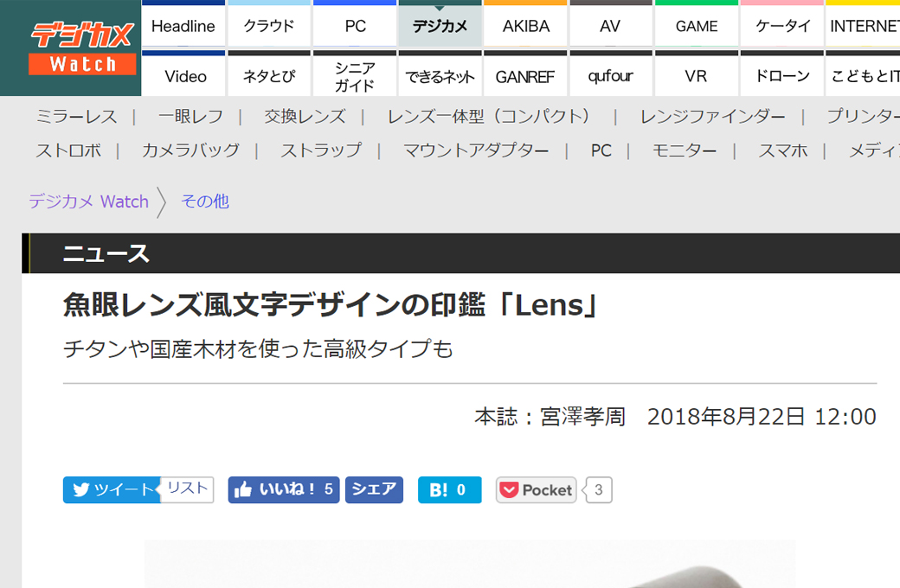Open the マウントアダプター category link

476,150
